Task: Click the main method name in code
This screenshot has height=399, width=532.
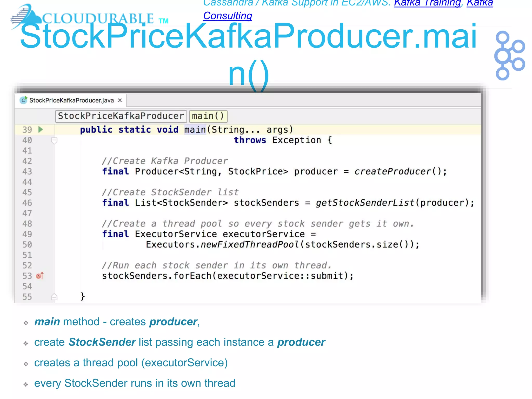Action: pos(195,129)
